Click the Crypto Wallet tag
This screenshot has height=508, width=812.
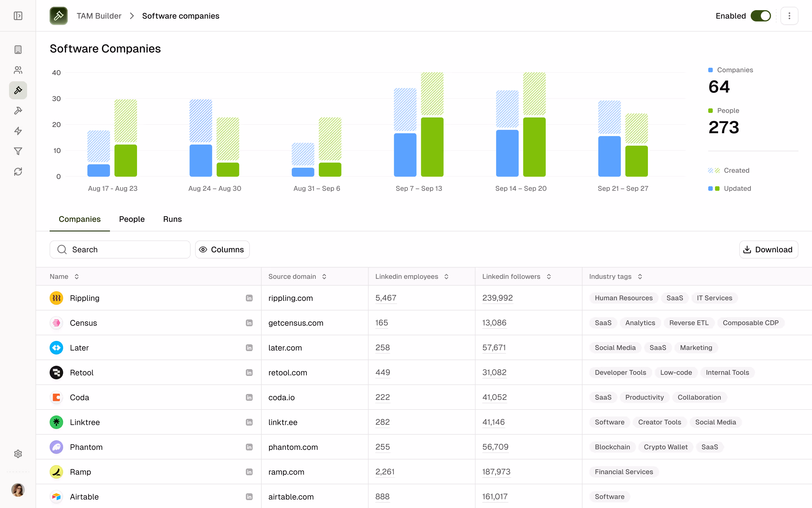pos(666,447)
